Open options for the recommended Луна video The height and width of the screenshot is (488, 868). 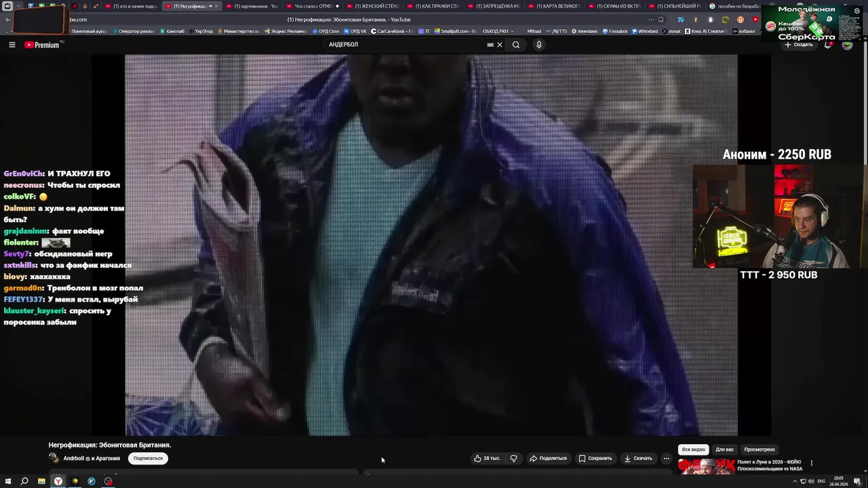click(x=812, y=463)
